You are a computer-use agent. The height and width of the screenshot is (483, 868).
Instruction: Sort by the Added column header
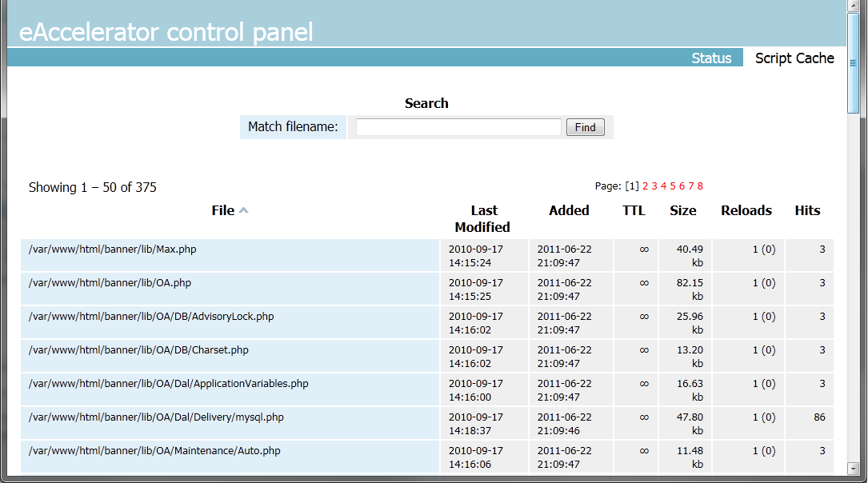[569, 210]
